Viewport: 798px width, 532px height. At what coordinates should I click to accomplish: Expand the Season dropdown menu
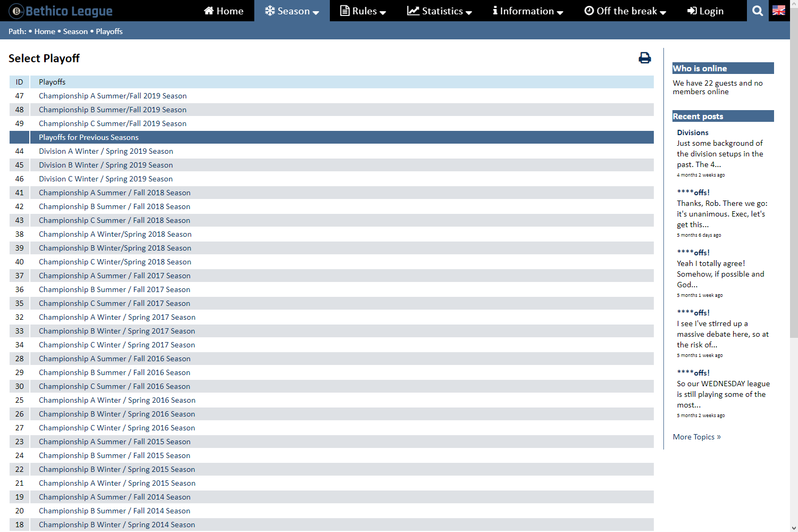click(292, 11)
